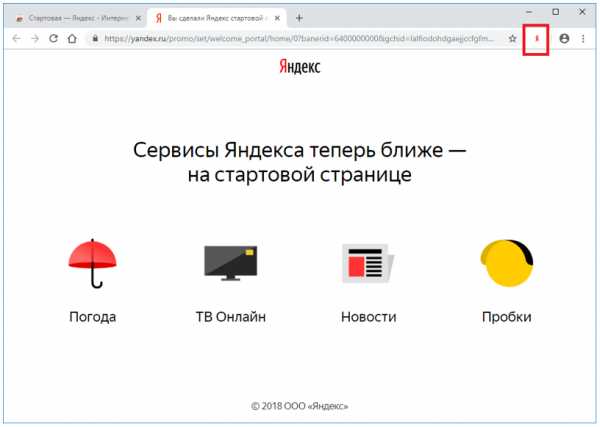Minimize the browser window

tap(529, 12)
